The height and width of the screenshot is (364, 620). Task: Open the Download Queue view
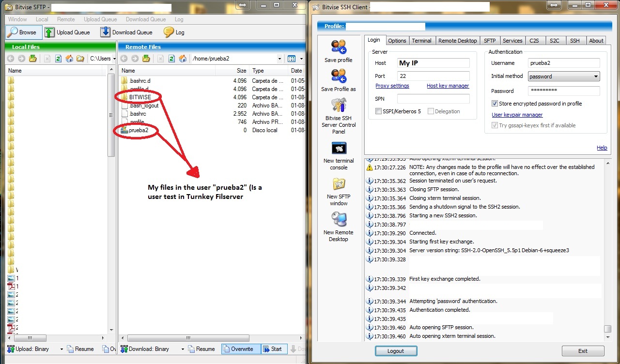click(126, 32)
